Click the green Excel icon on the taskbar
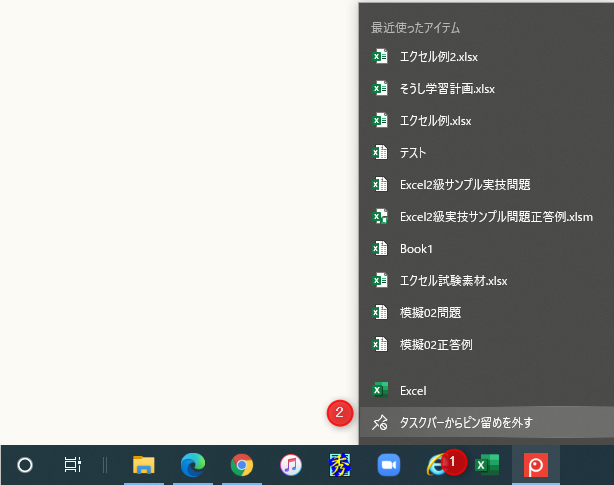This screenshot has width=614, height=485. [487, 465]
